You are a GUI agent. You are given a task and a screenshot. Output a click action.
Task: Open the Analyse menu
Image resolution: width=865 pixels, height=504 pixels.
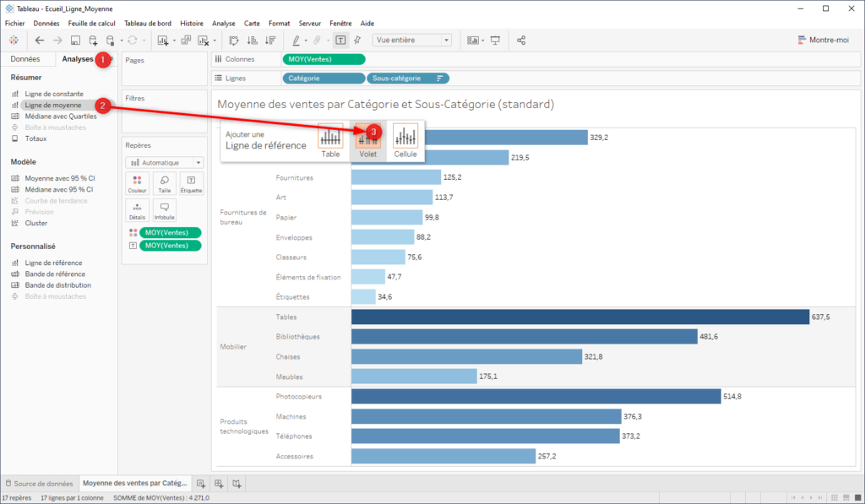pos(223,23)
